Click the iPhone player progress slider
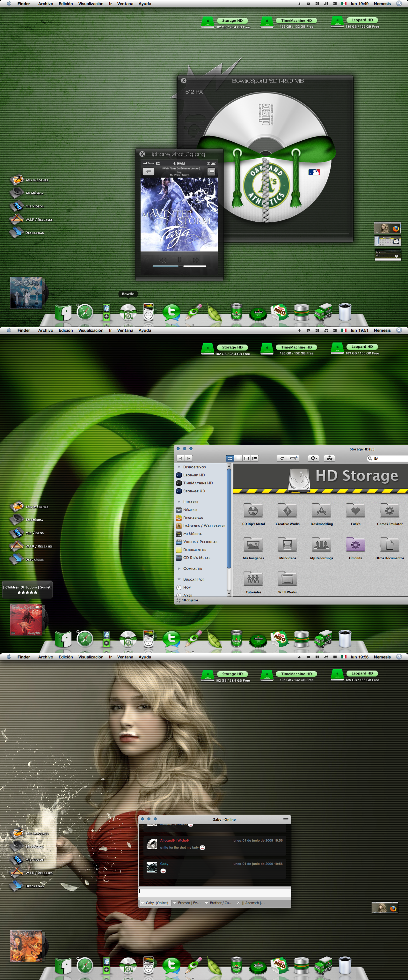This screenshot has height=980, width=408. click(179, 266)
